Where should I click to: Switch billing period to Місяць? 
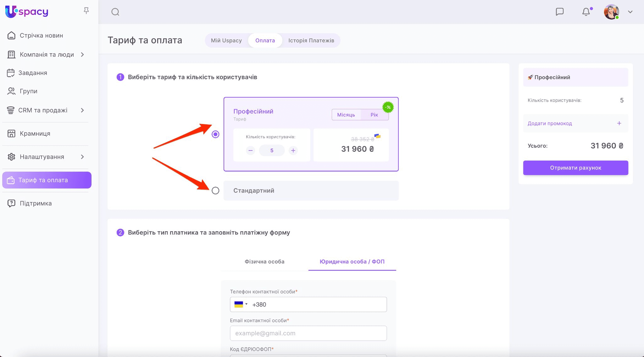[x=346, y=115]
